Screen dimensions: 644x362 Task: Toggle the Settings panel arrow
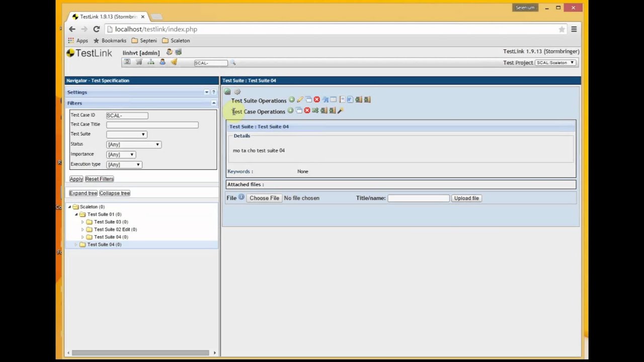coord(206,92)
